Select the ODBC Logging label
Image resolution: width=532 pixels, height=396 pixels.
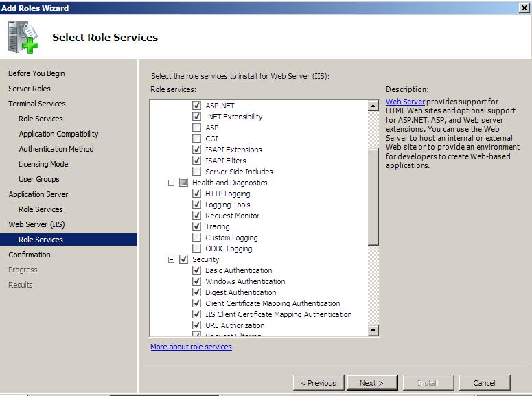point(229,248)
